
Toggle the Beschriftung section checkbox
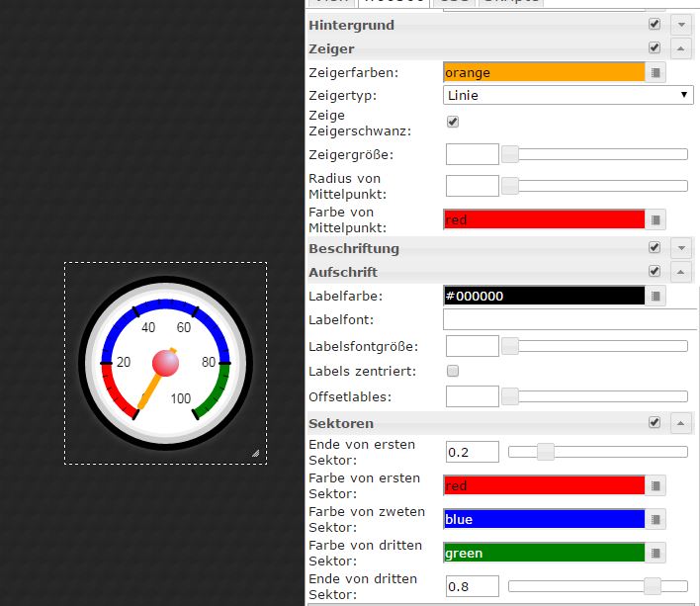(x=655, y=247)
